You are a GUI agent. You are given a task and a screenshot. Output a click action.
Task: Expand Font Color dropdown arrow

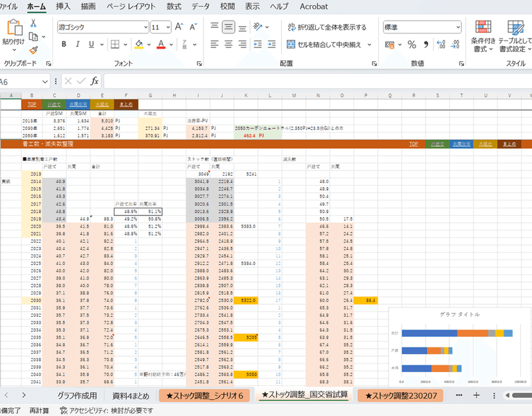coord(171,45)
